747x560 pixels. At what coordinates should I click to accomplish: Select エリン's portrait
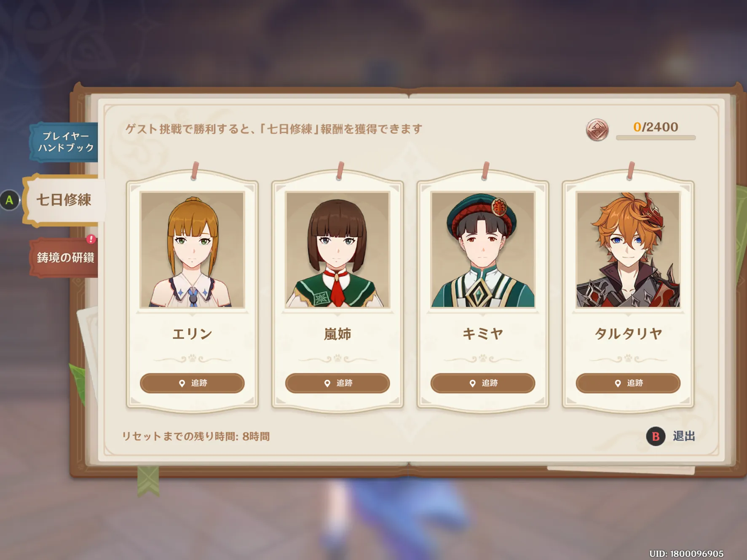click(192, 249)
